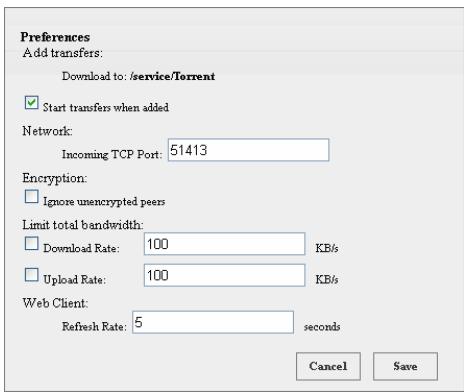Save the preferences
This screenshot has height=392, width=464.
click(405, 366)
